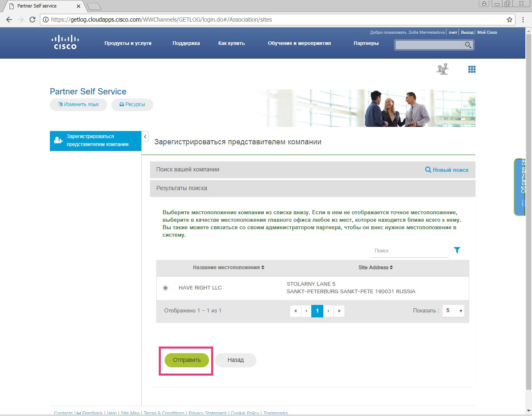This screenshot has height=416, width=532.
Task: Open the Chrome menu (three dots)
Action: (523, 20)
